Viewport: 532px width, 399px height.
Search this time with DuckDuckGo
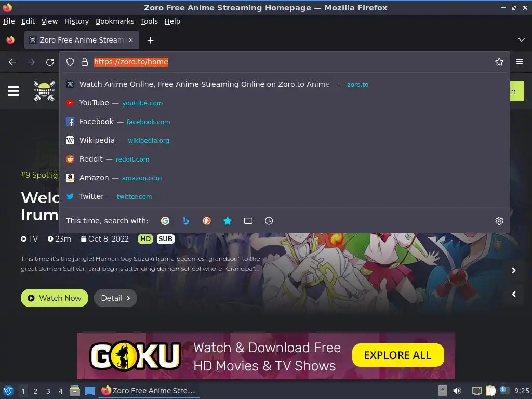(207, 221)
